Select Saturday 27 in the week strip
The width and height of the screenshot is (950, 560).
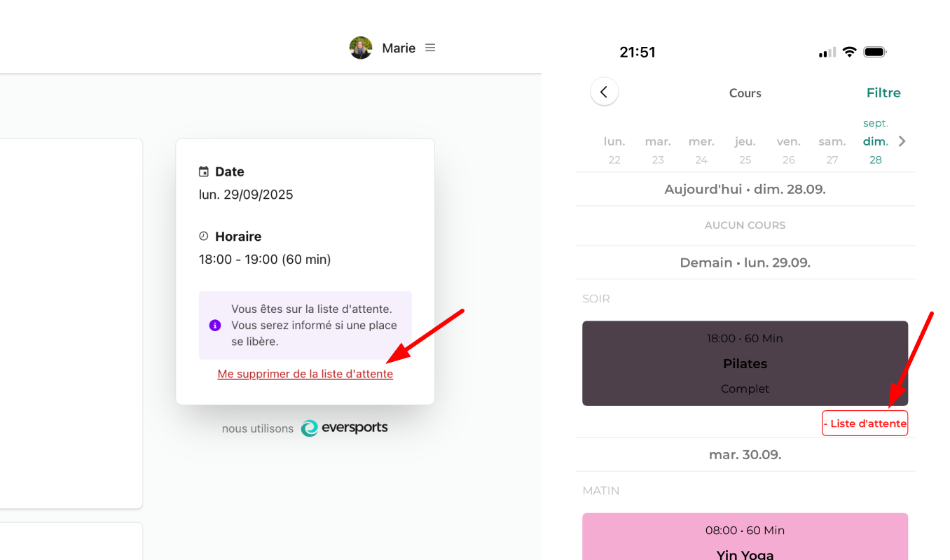[x=832, y=150]
